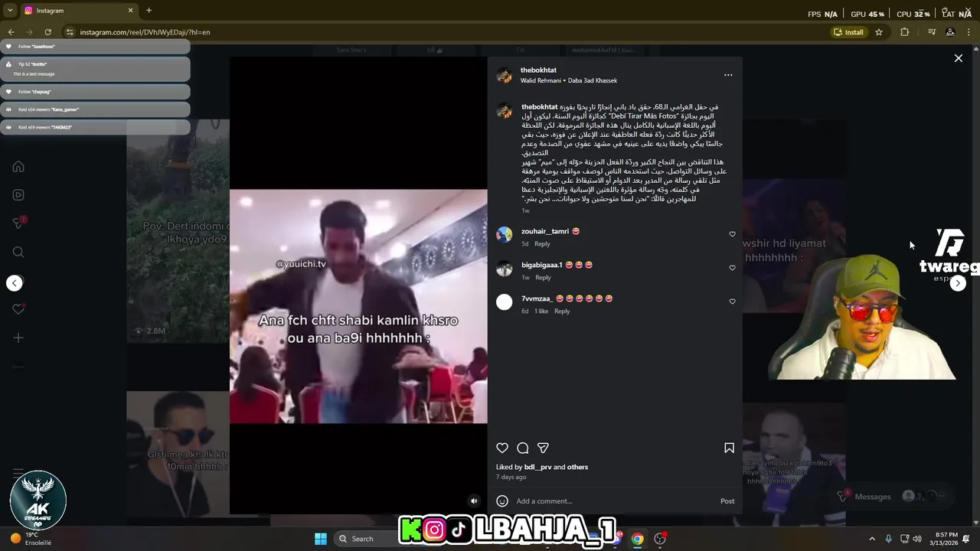Open the more options menu for the post
This screenshot has width=980, height=551.
point(728,75)
